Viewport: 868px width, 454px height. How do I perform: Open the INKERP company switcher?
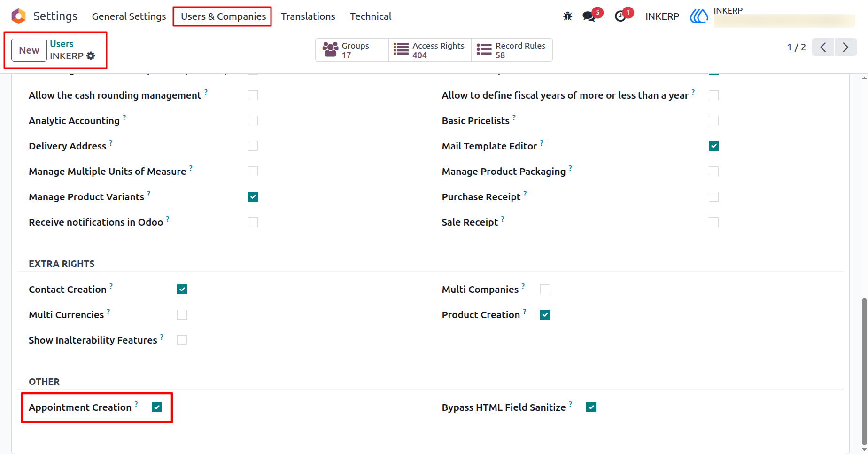(x=662, y=16)
